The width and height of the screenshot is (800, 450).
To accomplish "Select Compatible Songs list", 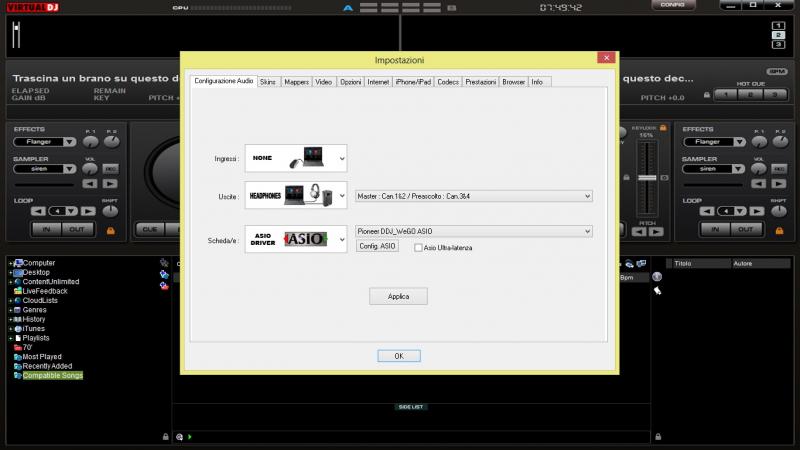I will click(52, 376).
